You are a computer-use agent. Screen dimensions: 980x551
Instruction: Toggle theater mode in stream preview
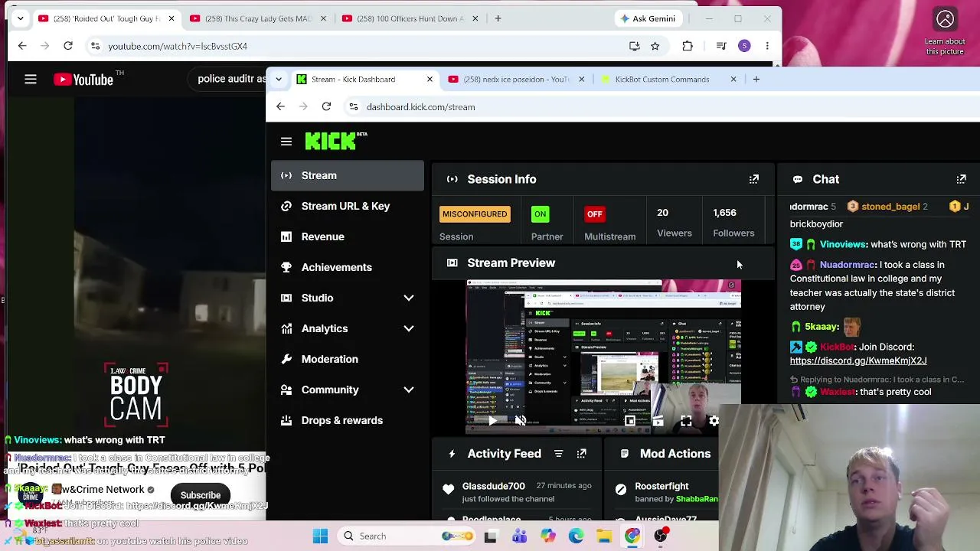658,420
